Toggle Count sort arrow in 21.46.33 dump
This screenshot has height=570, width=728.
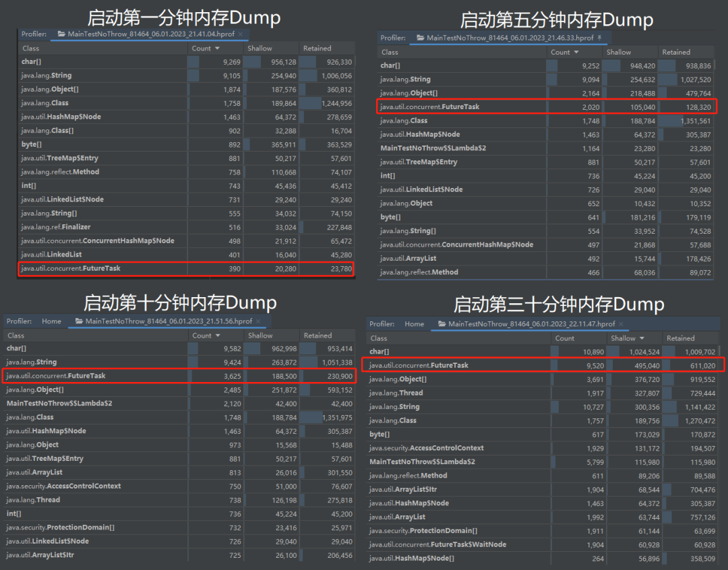[x=576, y=53]
